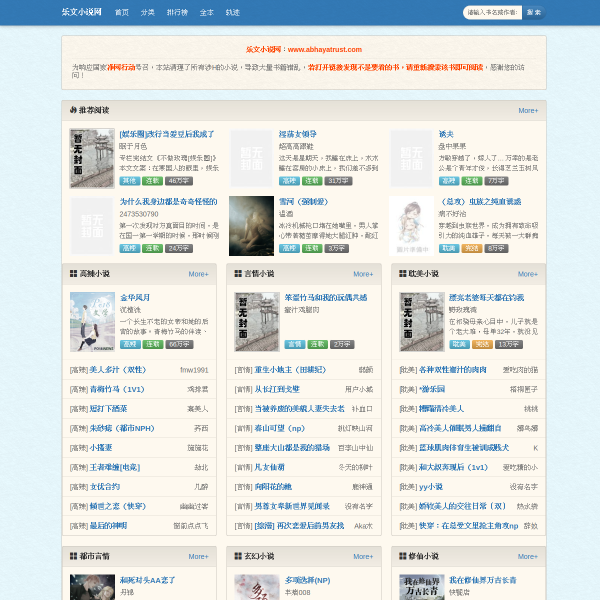Open the 排行榜 navigation item
The height and width of the screenshot is (600, 600).
pos(177,13)
